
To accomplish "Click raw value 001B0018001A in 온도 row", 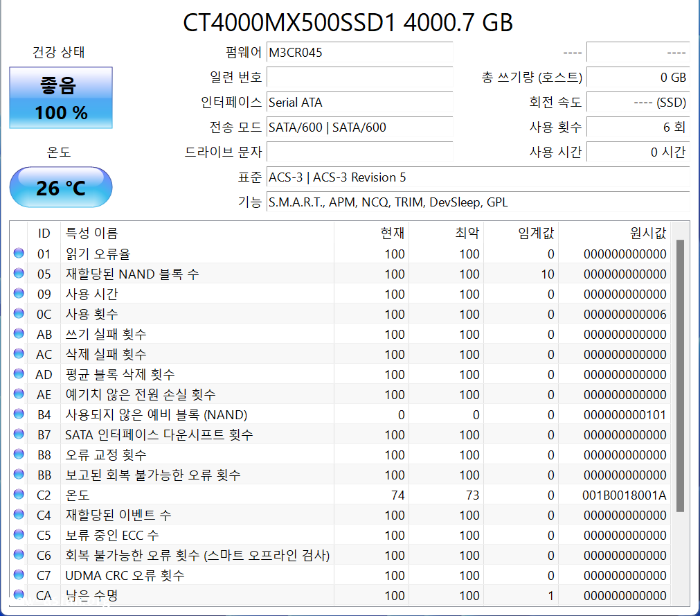I will click(624, 495).
